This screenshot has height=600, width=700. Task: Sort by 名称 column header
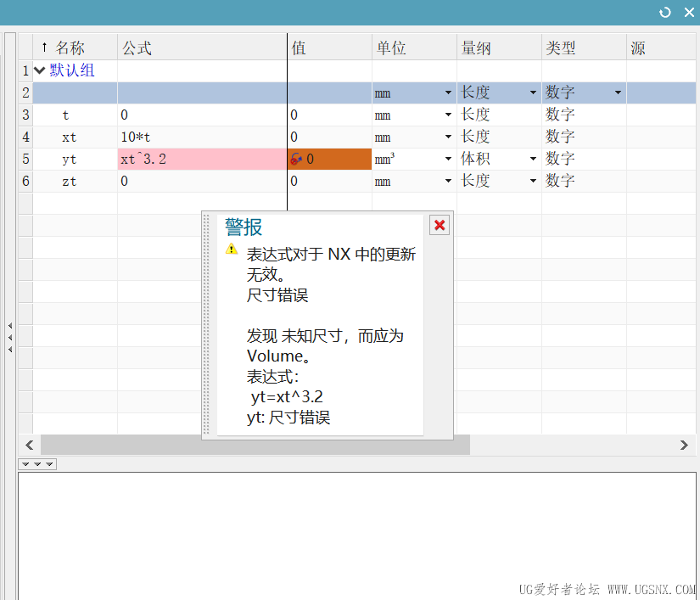[x=75, y=47]
